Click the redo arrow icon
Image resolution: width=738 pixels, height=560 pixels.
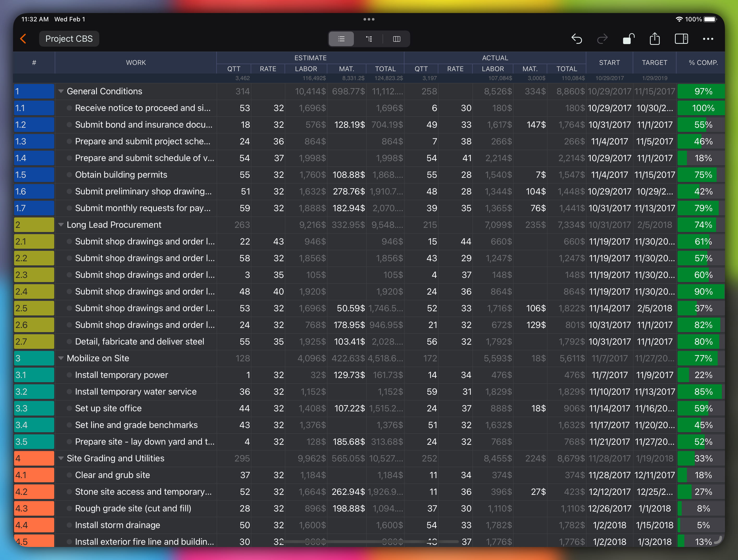click(x=602, y=39)
